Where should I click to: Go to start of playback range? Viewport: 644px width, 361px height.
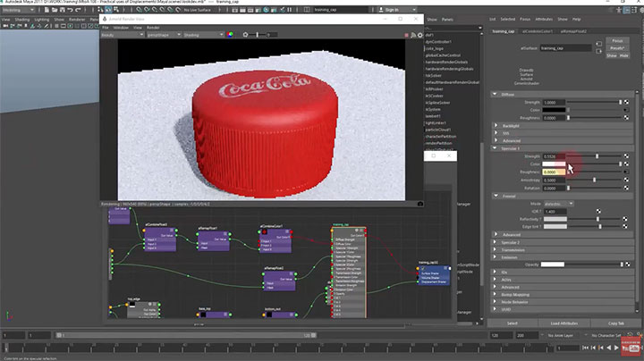585,348
